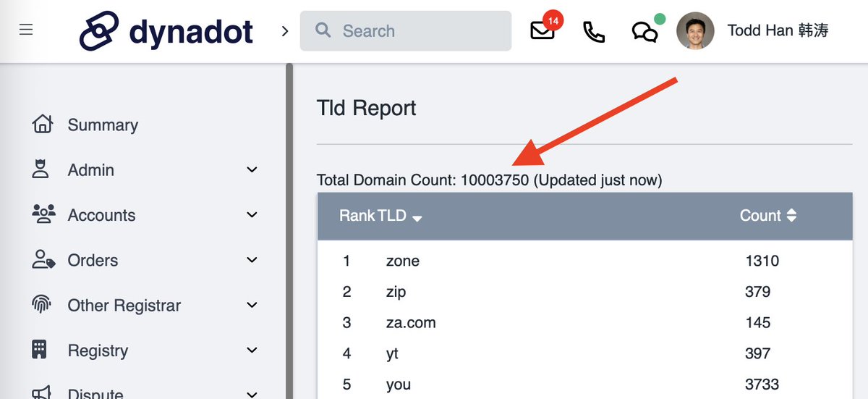This screenshot has height=399, width=868.
Task: Click the magnifier icon in search box
Action: tap(323, 30)
